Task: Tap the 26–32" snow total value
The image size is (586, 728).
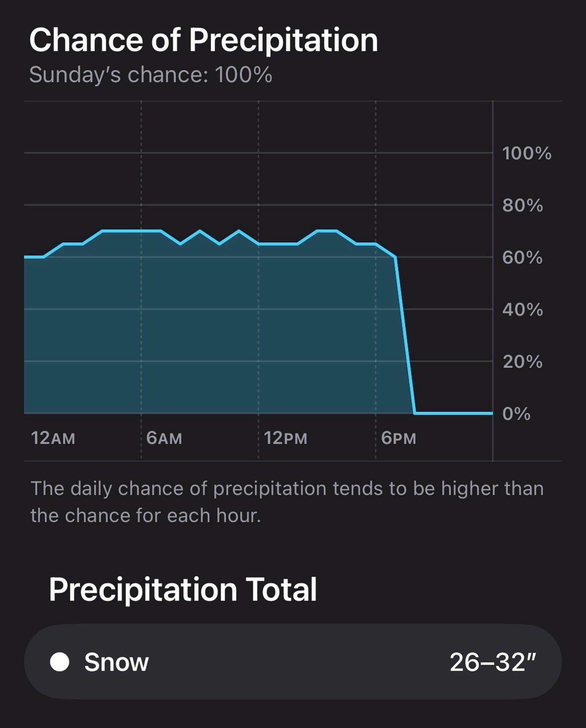Action: pos(493,662)
